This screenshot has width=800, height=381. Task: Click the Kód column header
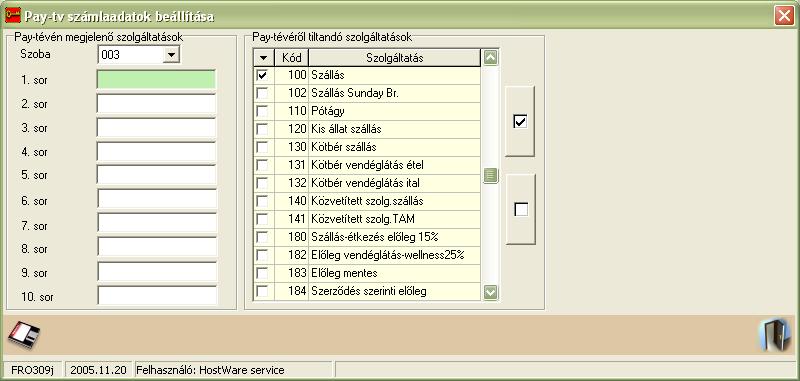pyautogui.click(x=292, y=58)
